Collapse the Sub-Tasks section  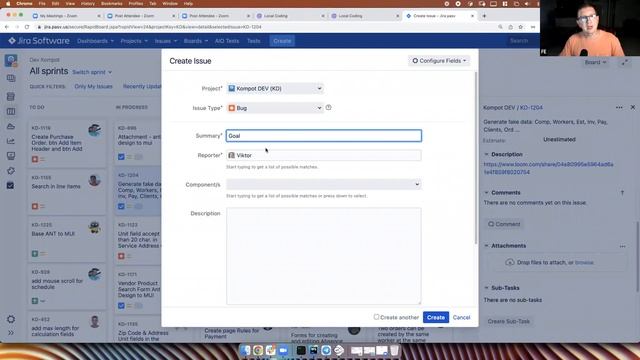click(x=487, y=288)
